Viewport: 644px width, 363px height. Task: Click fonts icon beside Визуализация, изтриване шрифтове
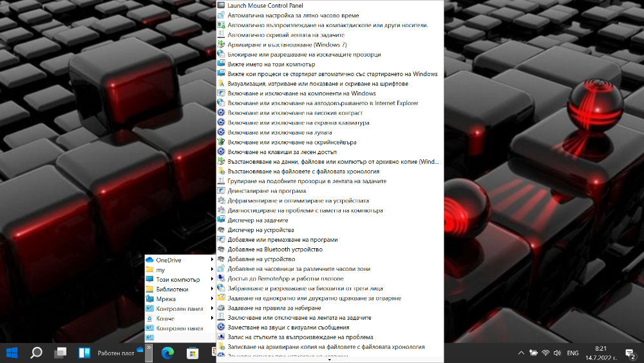221,83
